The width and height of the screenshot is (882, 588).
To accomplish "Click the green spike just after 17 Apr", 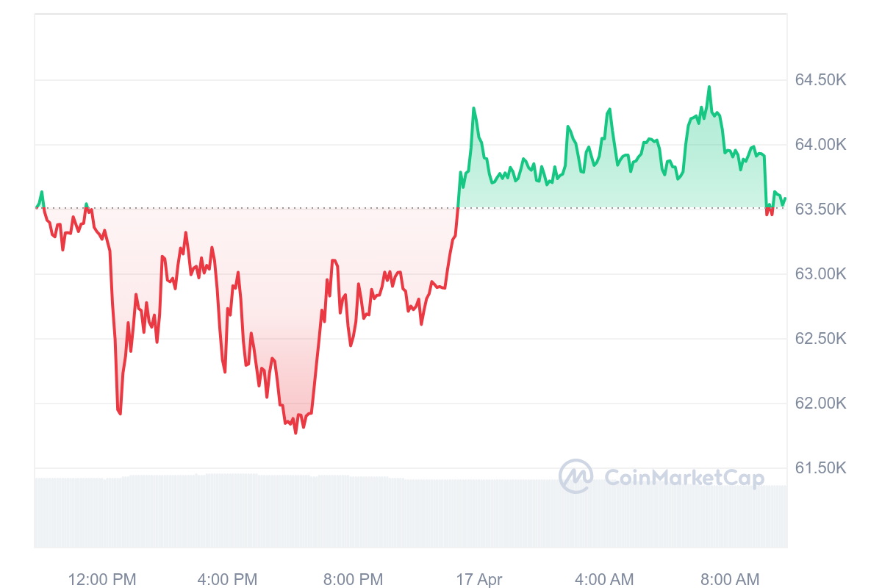I will (x=473, y=109).
